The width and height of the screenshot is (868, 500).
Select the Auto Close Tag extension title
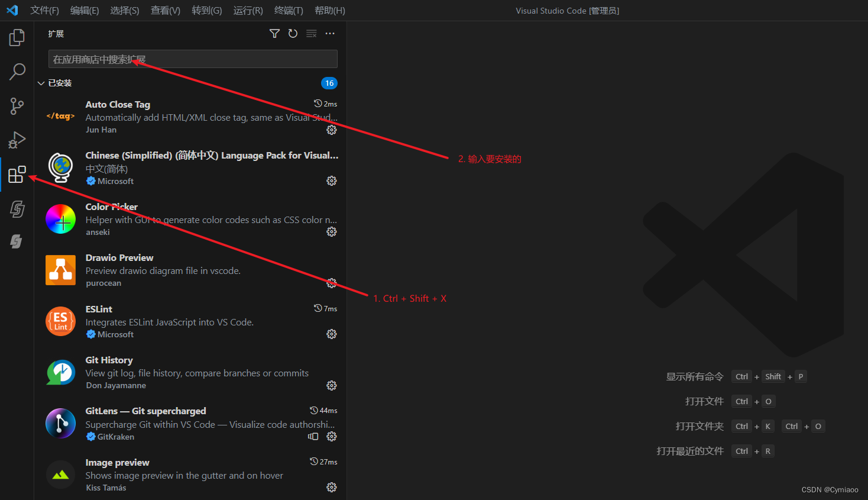tap(118, 104)
